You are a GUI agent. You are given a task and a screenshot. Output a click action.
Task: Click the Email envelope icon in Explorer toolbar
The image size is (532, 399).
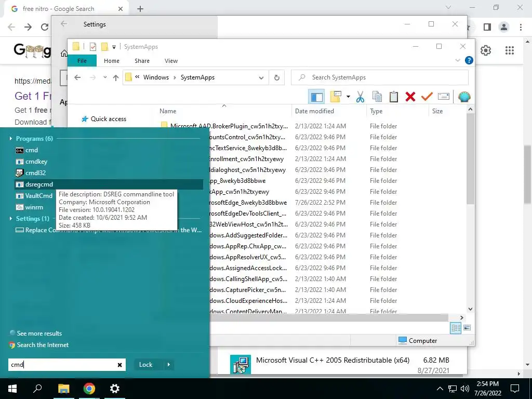(x=444, y=97)
